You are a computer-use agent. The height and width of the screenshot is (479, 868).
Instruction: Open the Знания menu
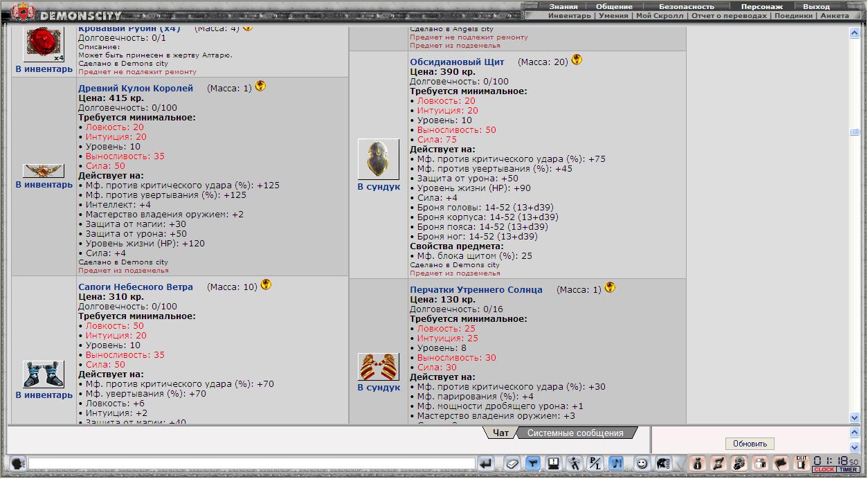pyautogui.click(x=563, y=7)
